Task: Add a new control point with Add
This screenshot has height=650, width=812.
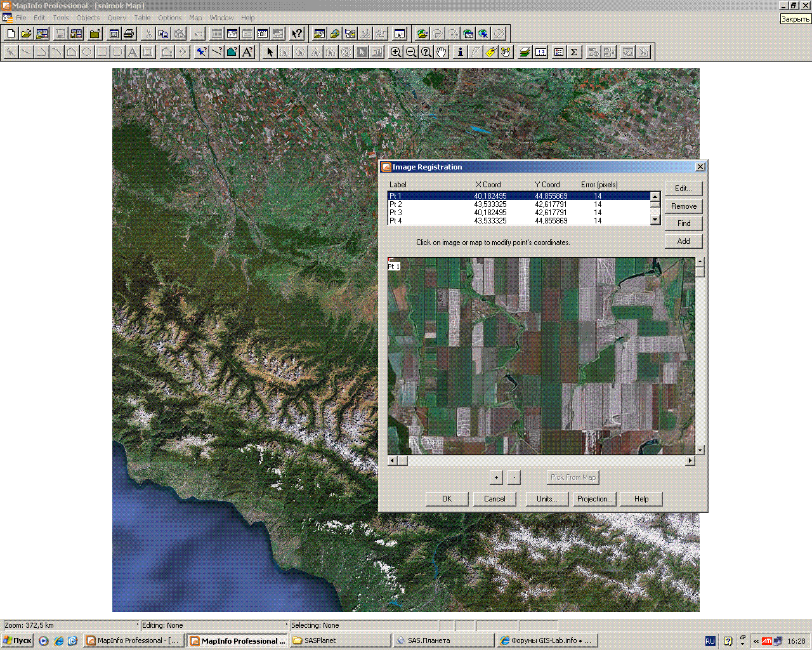Action: click(x=683, y=241)
